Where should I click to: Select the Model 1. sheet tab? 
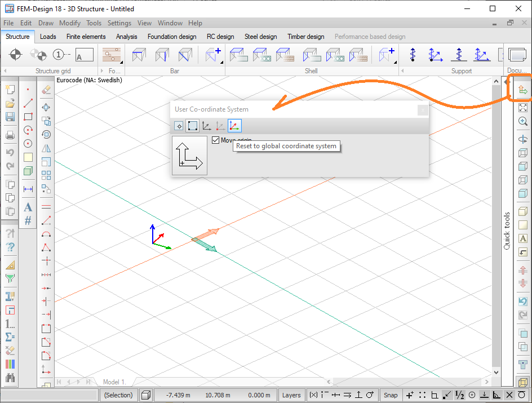point(114,382)
